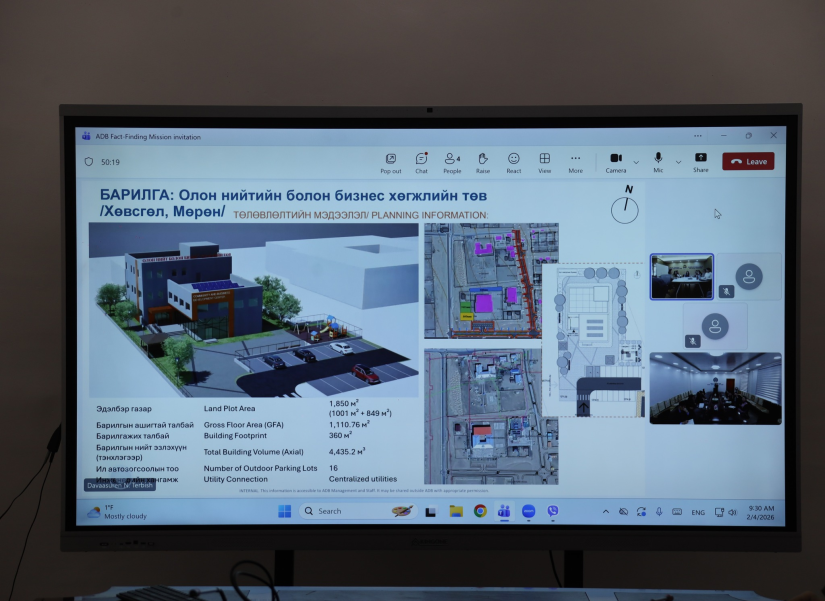Share your screen with Share icon
The width and height of the screenshot is (825, 601).
click(x=700, y=161)
